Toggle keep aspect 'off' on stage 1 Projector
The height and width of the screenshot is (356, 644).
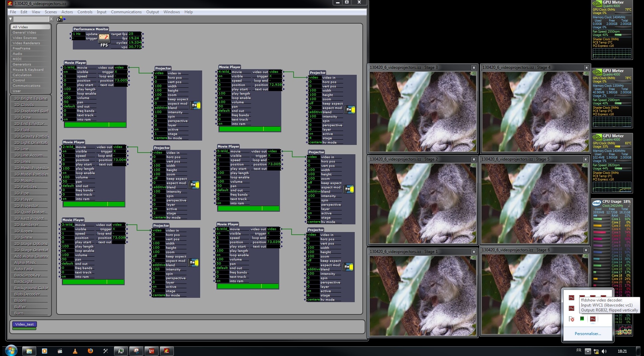(160, 99)
